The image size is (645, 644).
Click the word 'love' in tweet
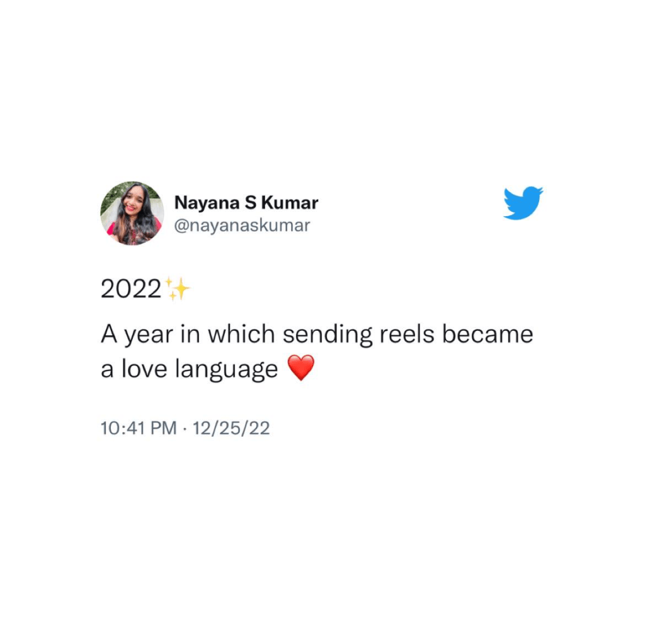pyautogui.click(x=144, y=368)
